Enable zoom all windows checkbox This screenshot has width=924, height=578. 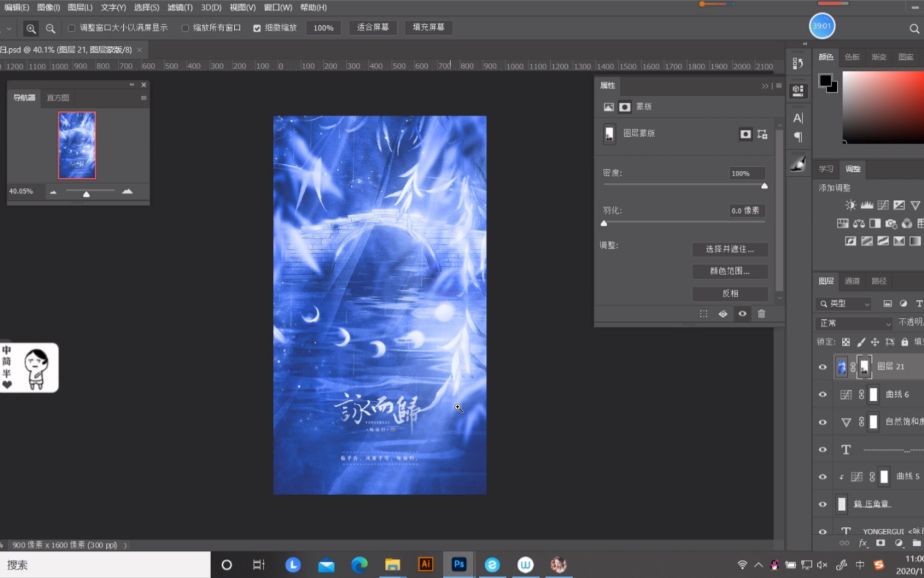[185, 28]
